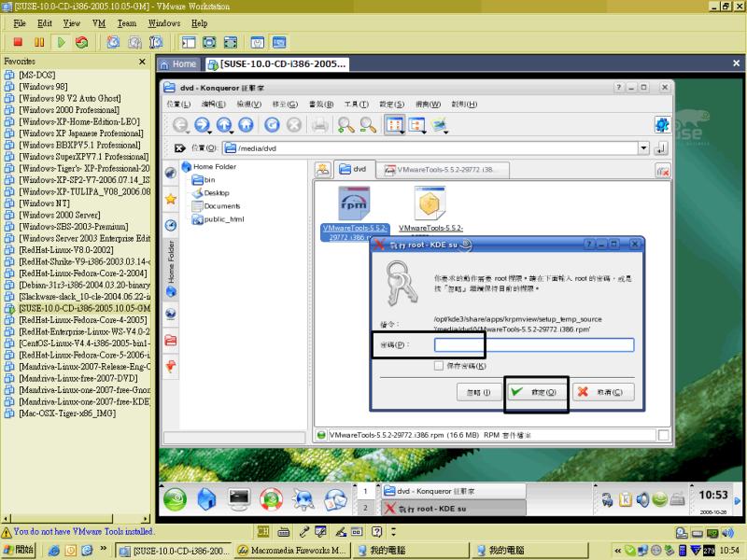Select [MS-DOS] in Favorites
The height and width of the screenshot is (560, 747).
coord(30,75)
